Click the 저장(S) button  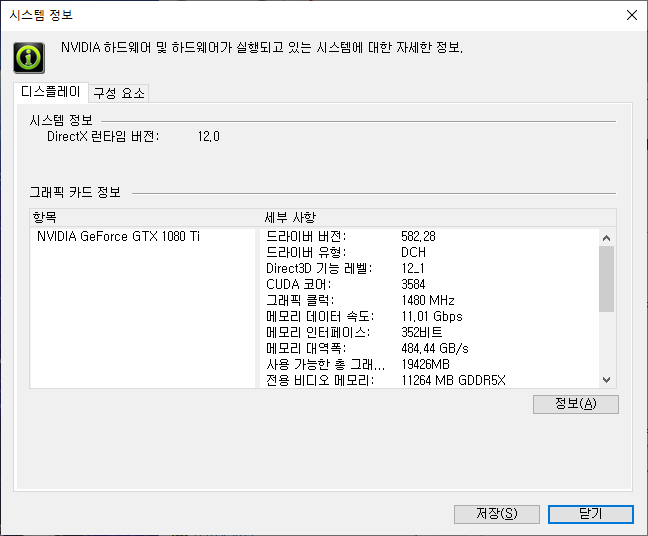click(497, 514)
